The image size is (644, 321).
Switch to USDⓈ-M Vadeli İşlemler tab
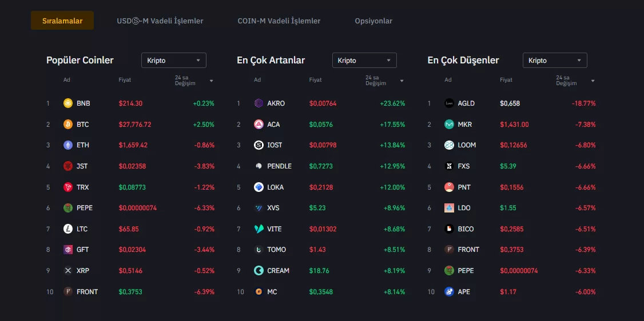coord(160,21)
